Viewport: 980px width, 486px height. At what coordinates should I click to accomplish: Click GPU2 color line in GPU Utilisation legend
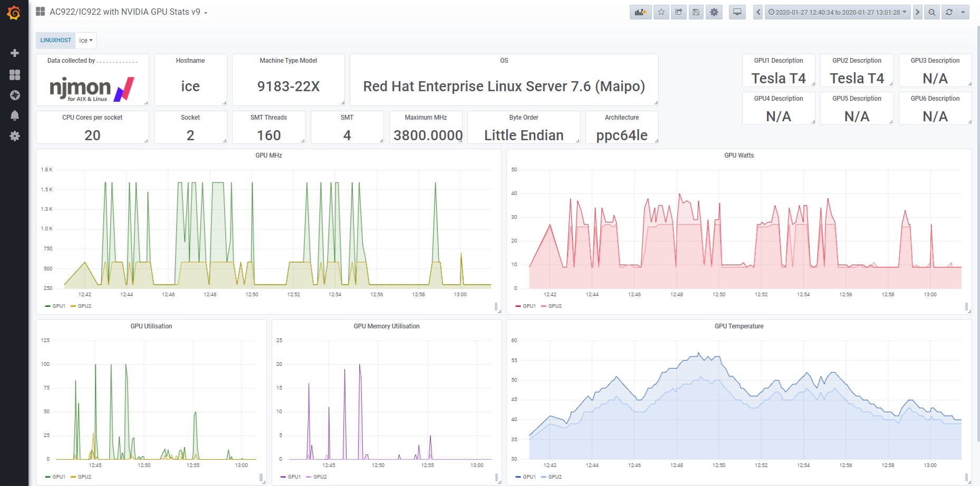(x=73, y=477)
